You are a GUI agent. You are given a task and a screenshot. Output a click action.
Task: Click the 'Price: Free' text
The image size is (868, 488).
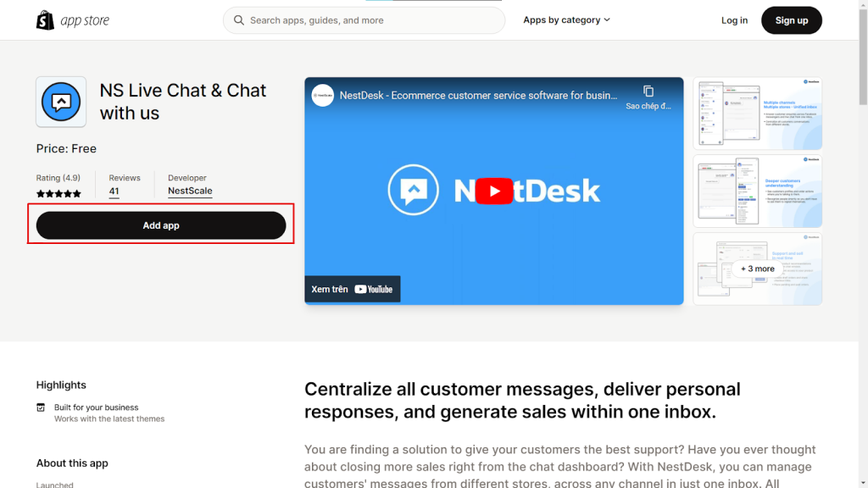[x=66, y=148]
